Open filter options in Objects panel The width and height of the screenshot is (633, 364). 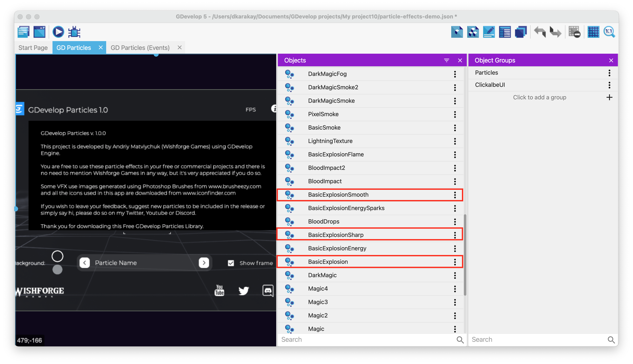coord(446,60)
